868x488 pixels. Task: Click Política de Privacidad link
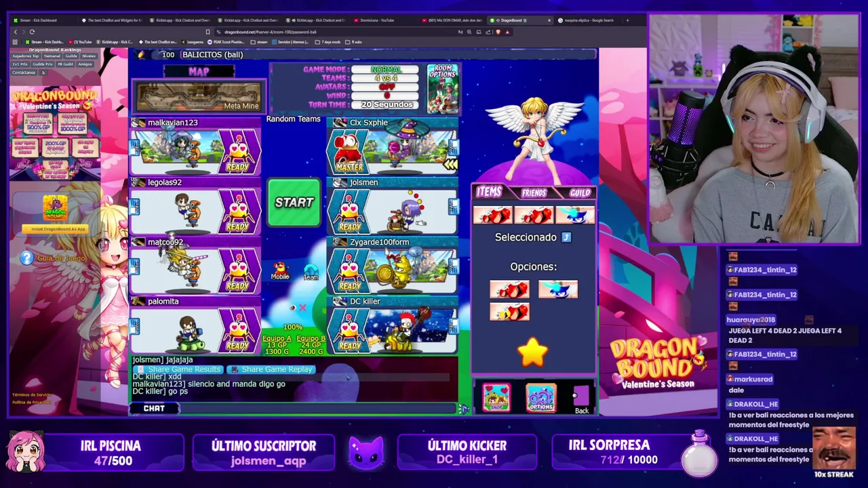click(31, 403)
